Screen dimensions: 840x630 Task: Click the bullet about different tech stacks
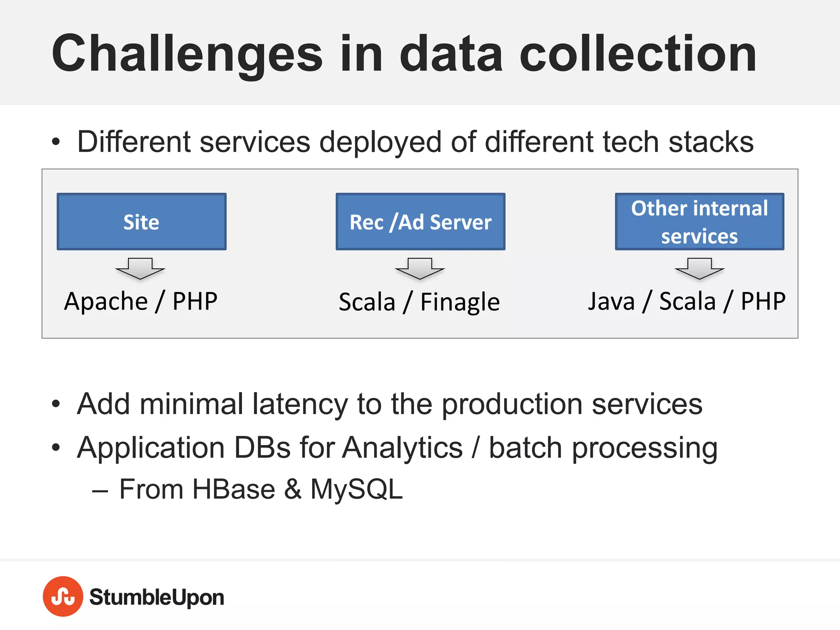415,142
